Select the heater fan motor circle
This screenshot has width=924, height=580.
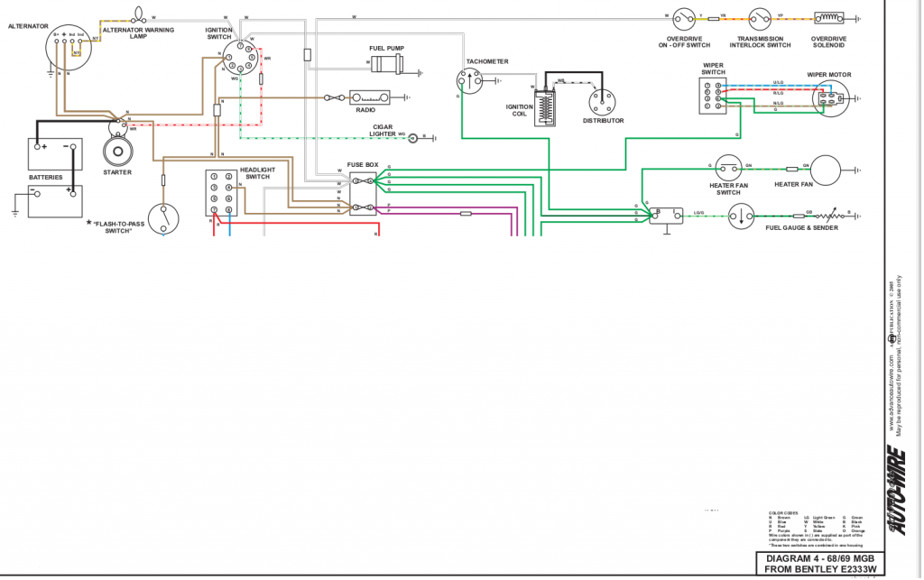(x=825, y=170)
